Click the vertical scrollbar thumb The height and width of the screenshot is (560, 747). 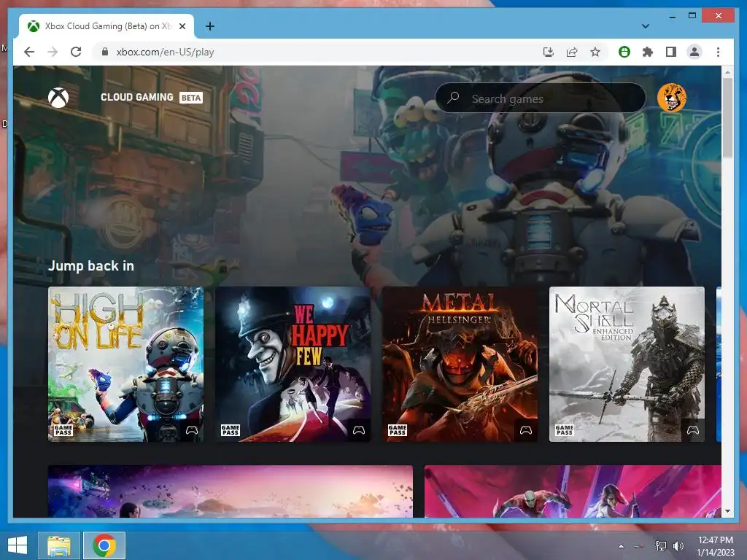point(727,117)
